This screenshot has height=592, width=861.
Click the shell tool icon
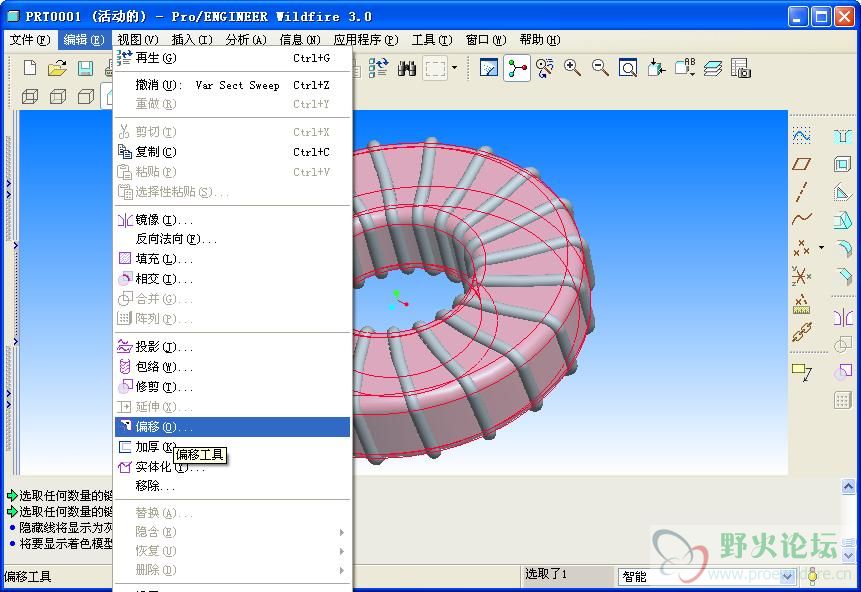842,164
